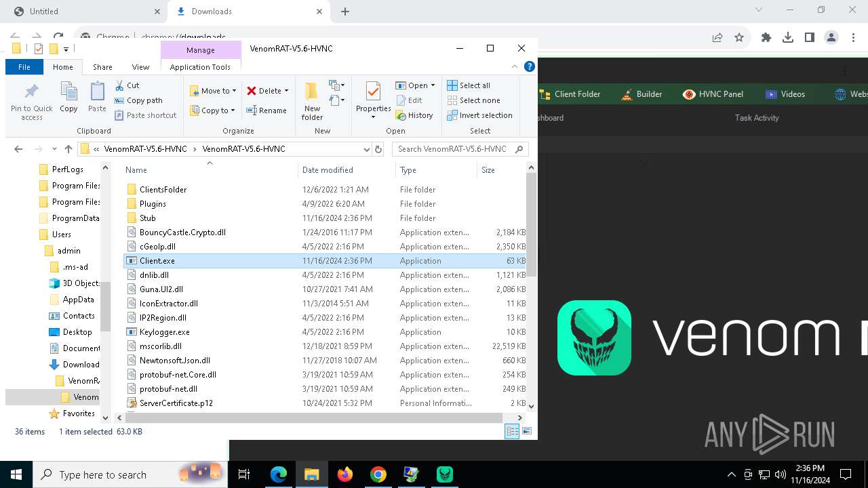Switch to the View ribbon tab

pyautogui.click(x=140, y=67)
